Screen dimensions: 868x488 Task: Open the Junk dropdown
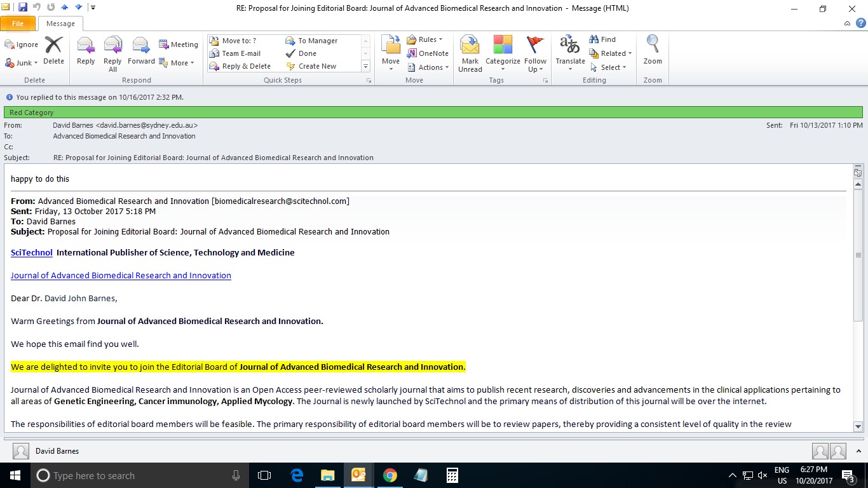tap(22, 63)
